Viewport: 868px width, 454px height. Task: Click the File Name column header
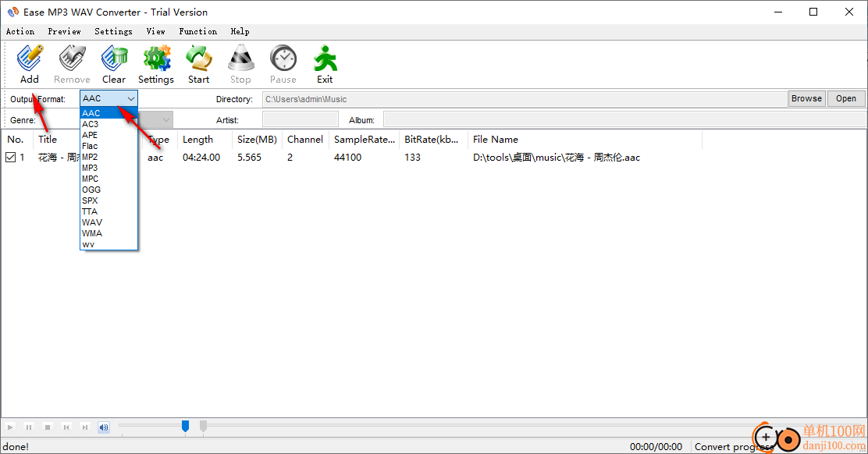click(585, 140)
